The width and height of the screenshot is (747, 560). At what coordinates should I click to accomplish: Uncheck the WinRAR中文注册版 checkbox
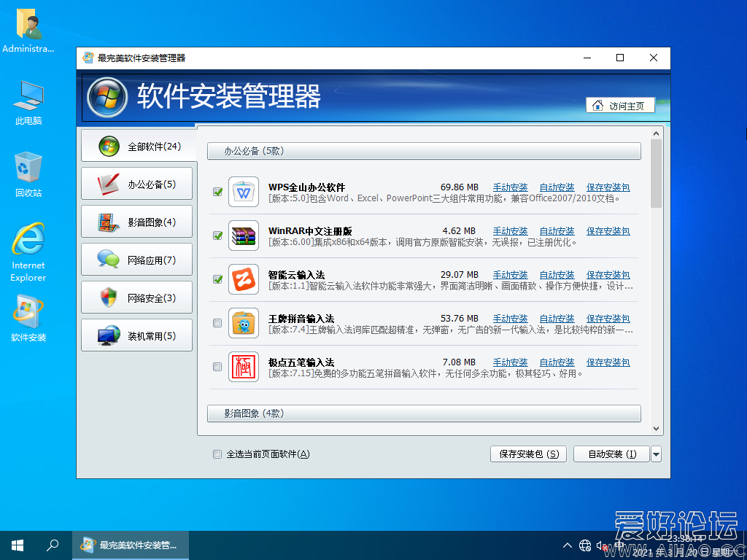coord(217,236)
